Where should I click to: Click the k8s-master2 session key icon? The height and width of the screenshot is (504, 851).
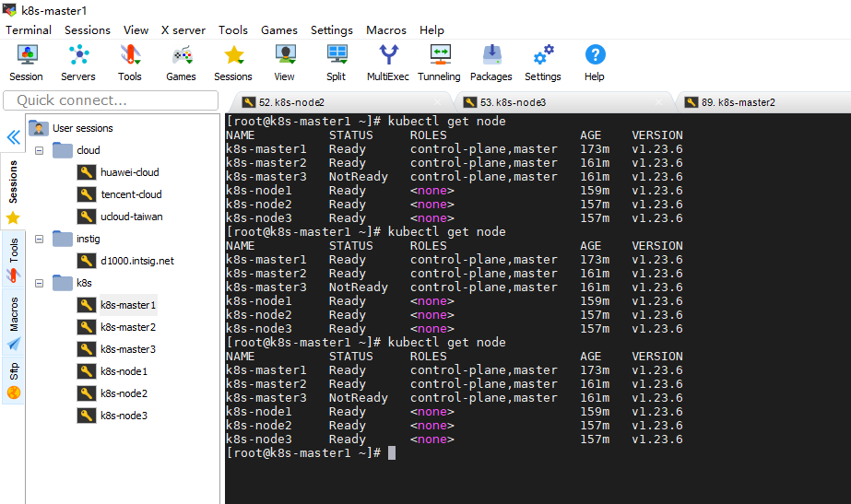point(87,327)
